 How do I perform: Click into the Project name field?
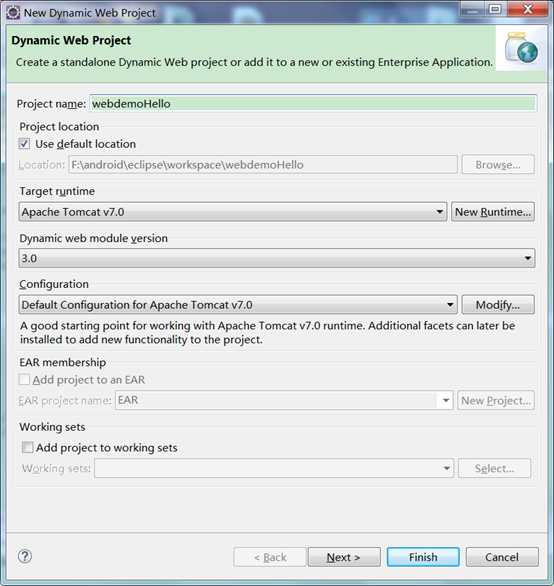tap(313, 104)
